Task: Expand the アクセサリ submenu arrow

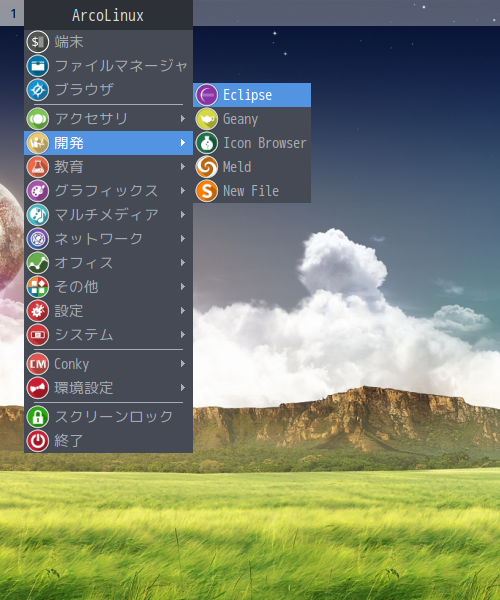Action: [183, 119]
